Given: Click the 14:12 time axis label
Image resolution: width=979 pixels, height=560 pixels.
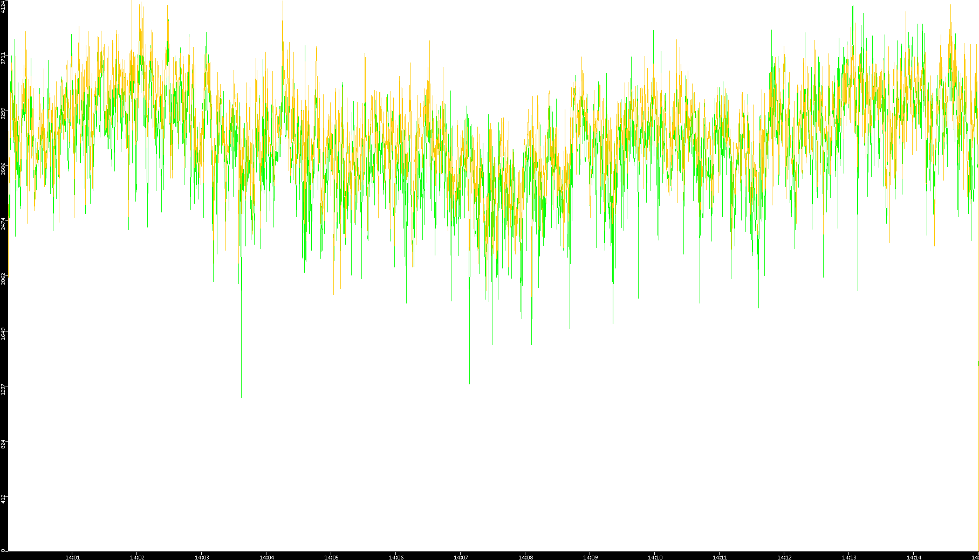Looking at the screenshot, I should click(x=784, y=557).
